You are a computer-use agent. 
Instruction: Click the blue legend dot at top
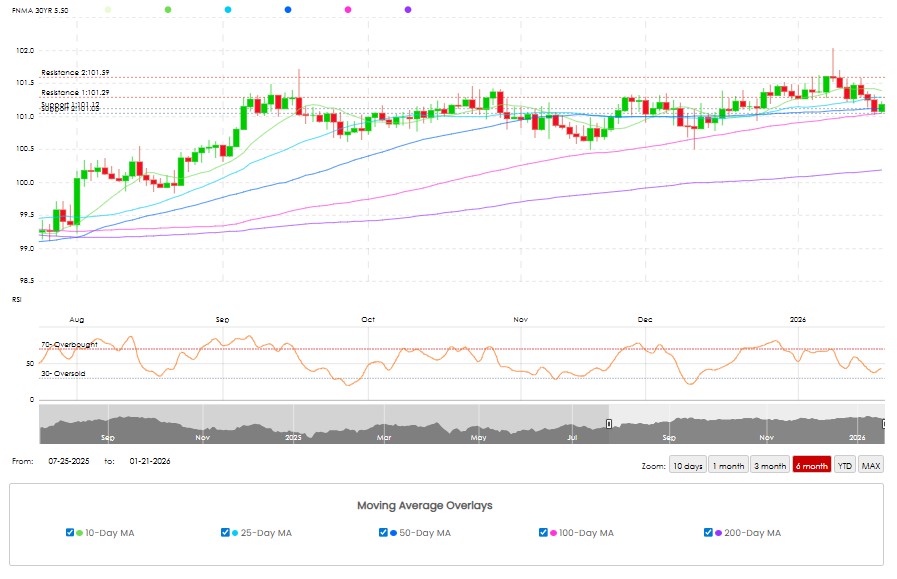tap(288, 9)
